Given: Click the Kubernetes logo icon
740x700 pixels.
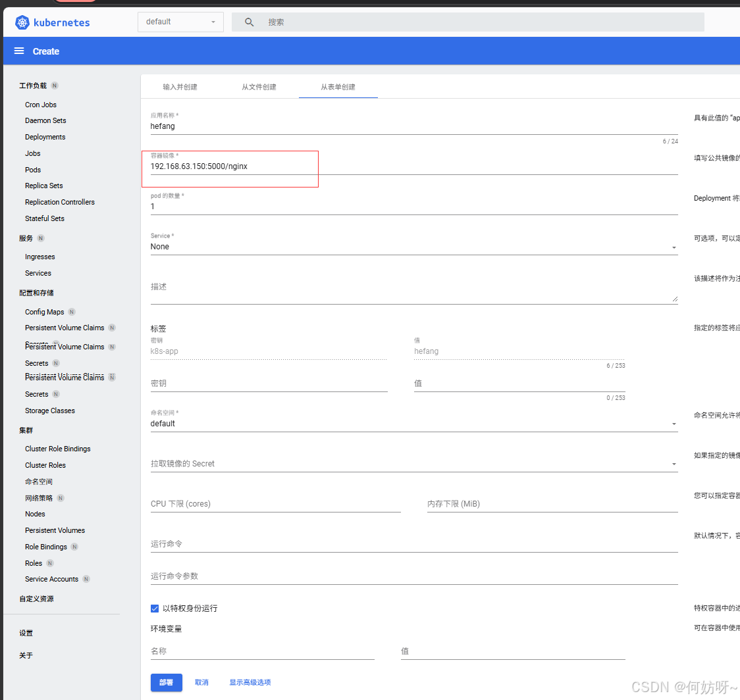Looking at the screenshot, I should 22,22.
